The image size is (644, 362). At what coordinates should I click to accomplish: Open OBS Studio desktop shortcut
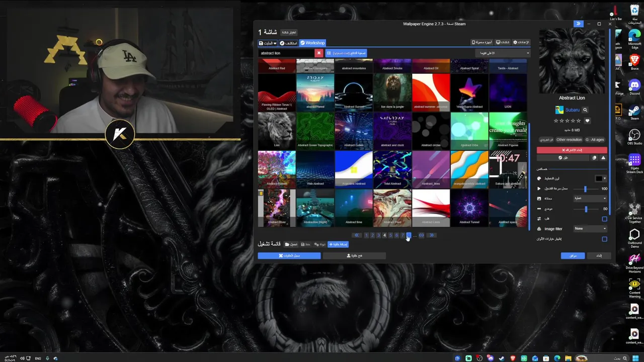pyautogui.click(x=634, y=137)
